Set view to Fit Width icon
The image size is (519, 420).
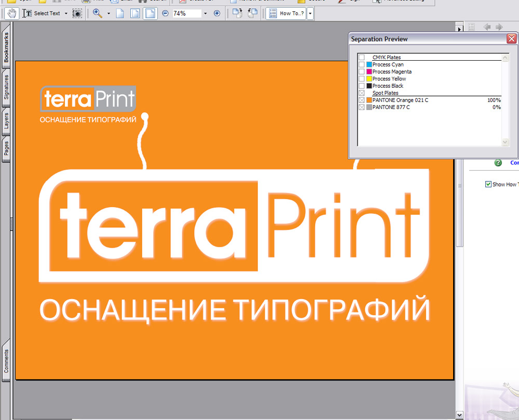(151, 13)
